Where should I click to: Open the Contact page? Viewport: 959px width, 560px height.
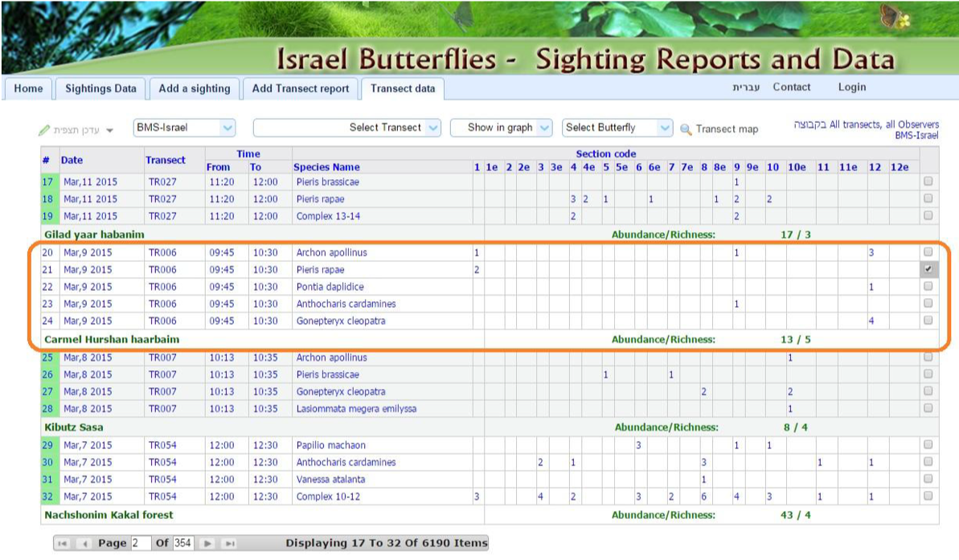pos(791,87)
